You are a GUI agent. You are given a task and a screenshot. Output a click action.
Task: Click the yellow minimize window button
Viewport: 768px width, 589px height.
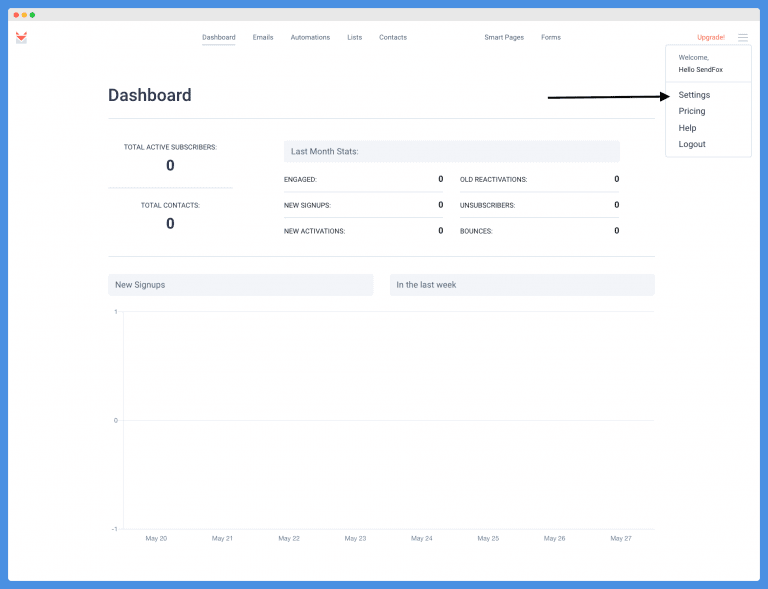click(24, 15)
